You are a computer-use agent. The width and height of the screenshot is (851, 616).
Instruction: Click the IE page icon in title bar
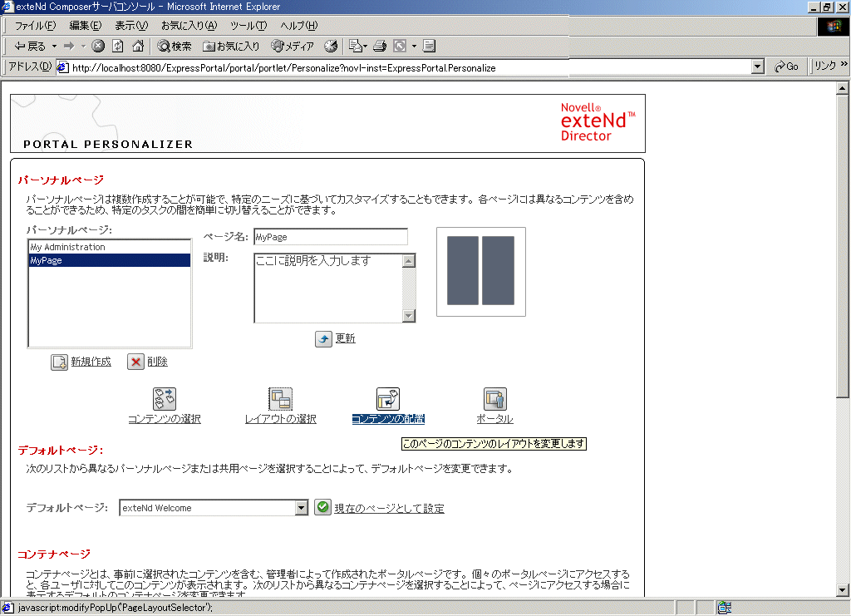7,7
